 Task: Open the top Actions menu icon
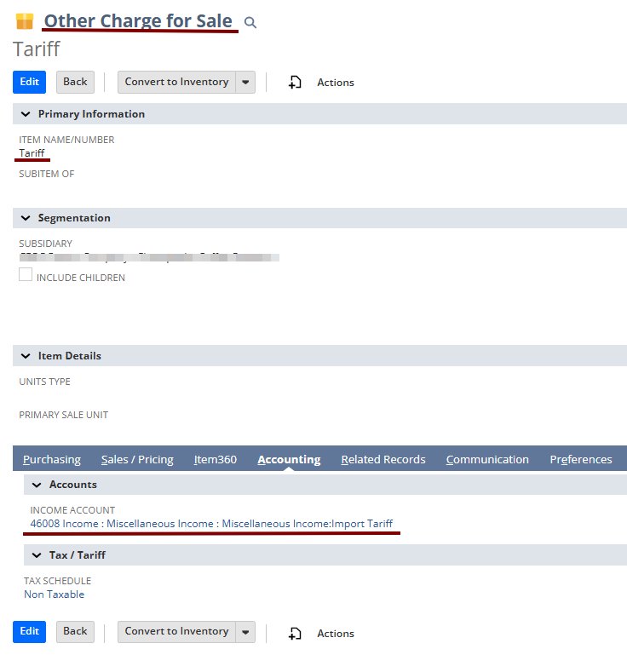pos(296,83)
